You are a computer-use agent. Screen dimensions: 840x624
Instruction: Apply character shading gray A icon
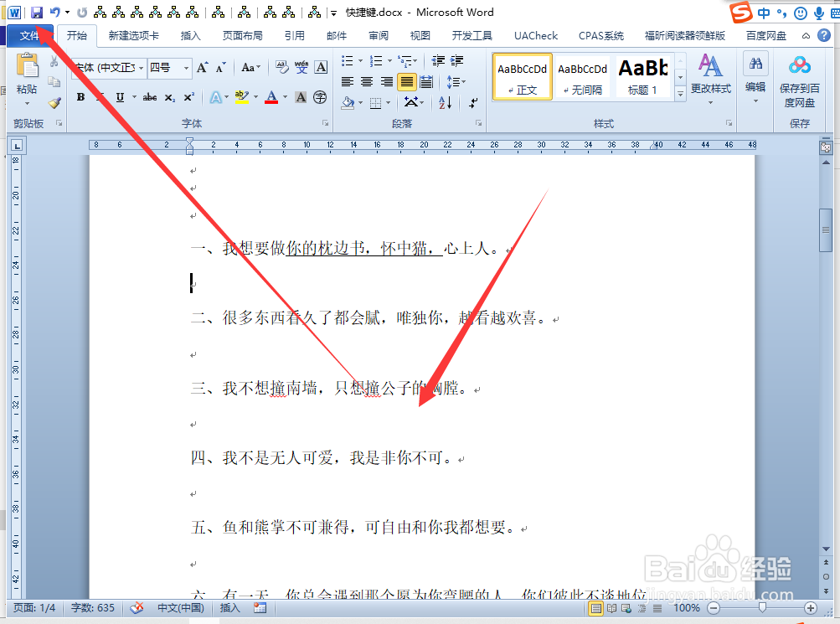tap(301, 97)
